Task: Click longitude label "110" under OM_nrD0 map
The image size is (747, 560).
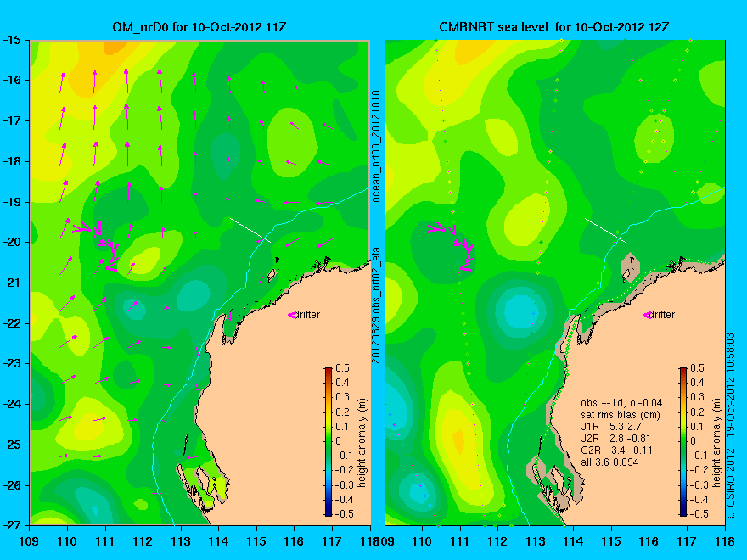Action: tap(67, 541)
